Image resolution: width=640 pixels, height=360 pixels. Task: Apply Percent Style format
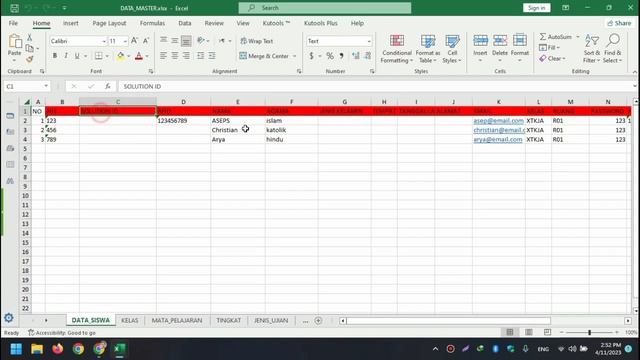(x=330, y=56)
